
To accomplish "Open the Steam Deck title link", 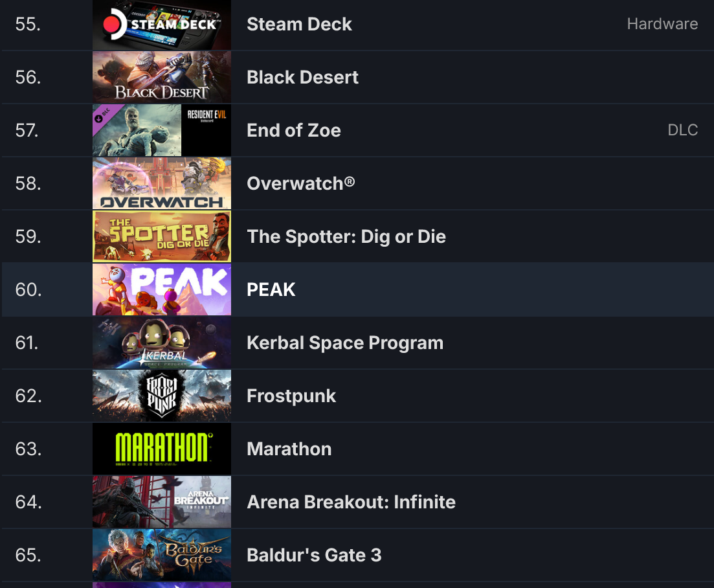I will [299, 24].
